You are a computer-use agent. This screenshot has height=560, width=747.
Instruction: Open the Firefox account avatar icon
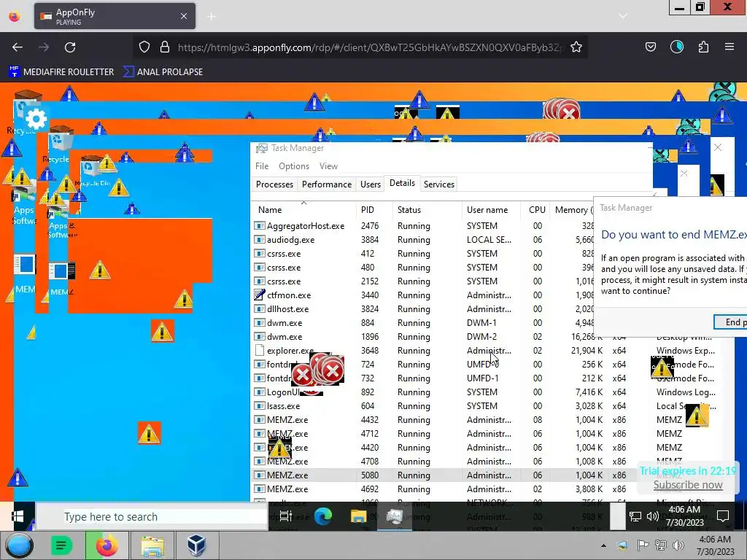[x=676, y=47]
